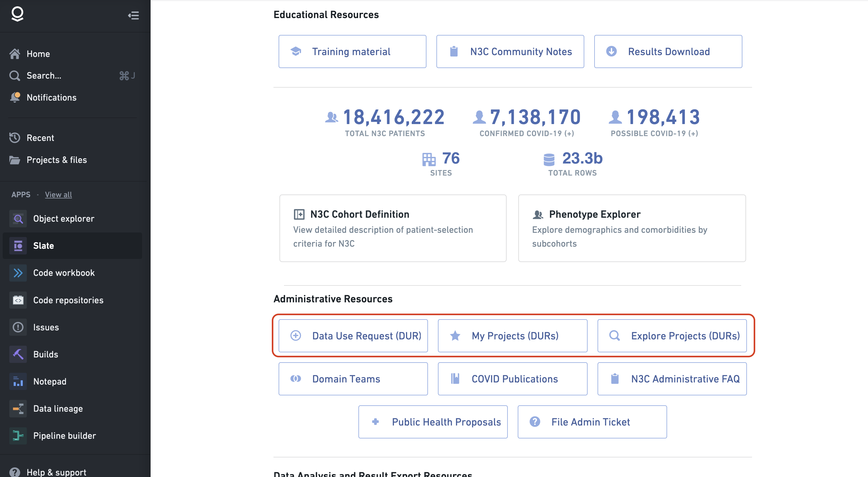Launch Pipeline builder app
Viewport: 868px width, 477px height.
click(x=64, y=435)
